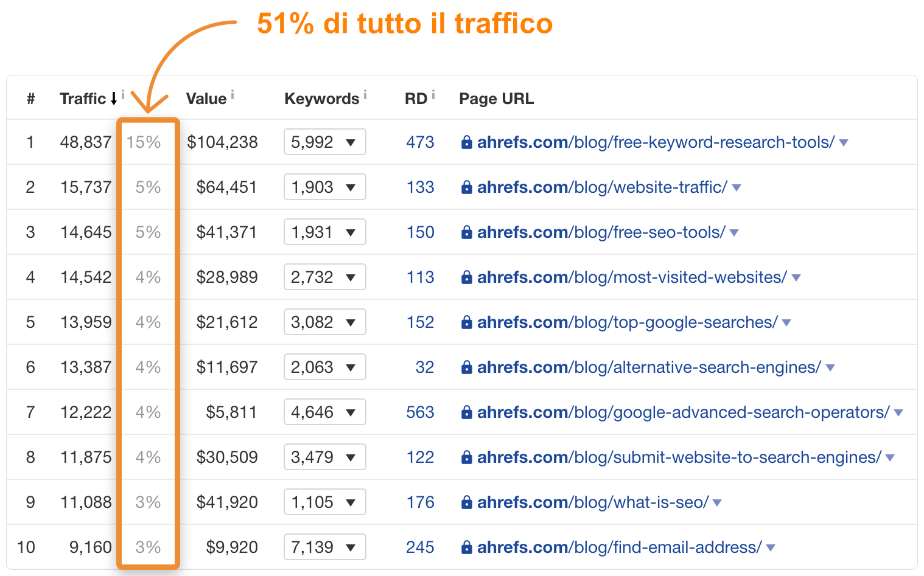
Task: Click the 32 referring domains link
Action: (425, 367)
